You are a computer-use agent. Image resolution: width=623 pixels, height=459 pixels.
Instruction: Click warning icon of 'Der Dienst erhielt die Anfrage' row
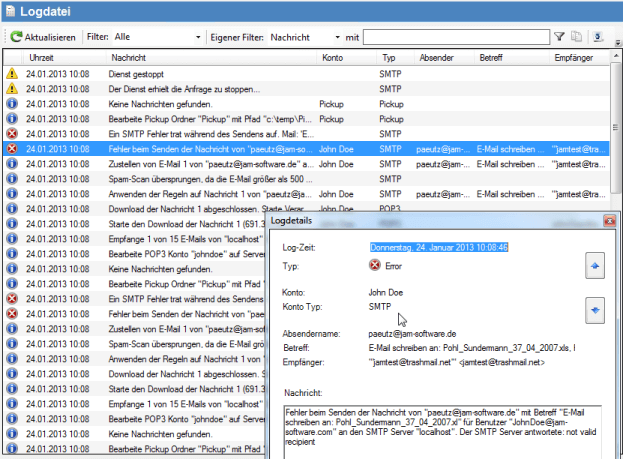point(12,89)
